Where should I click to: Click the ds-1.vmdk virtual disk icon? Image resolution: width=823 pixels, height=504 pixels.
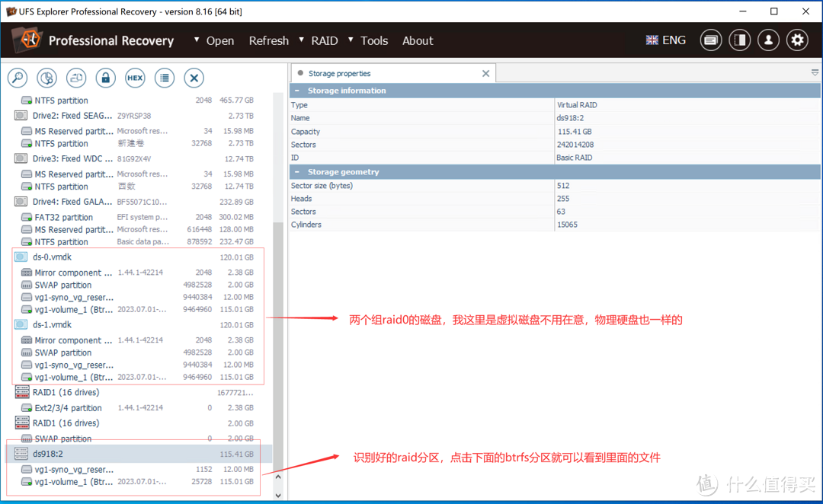coord(21,324)
